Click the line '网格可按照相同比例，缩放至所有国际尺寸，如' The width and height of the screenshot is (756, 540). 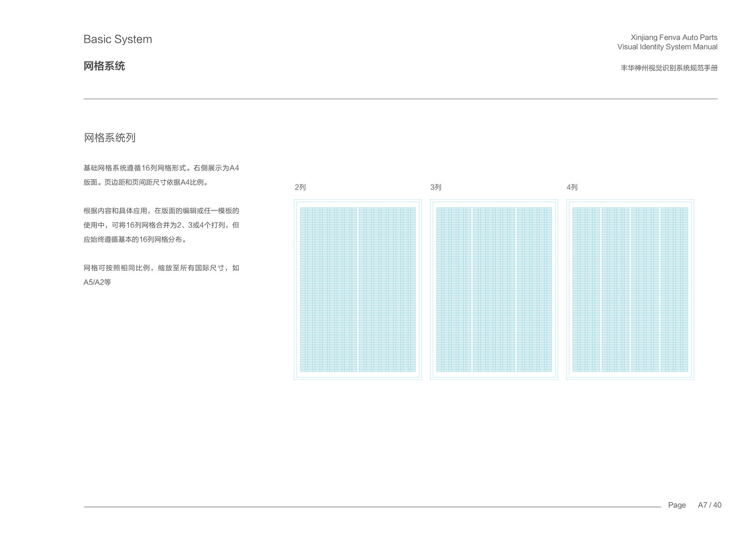[x=161, y=268]
